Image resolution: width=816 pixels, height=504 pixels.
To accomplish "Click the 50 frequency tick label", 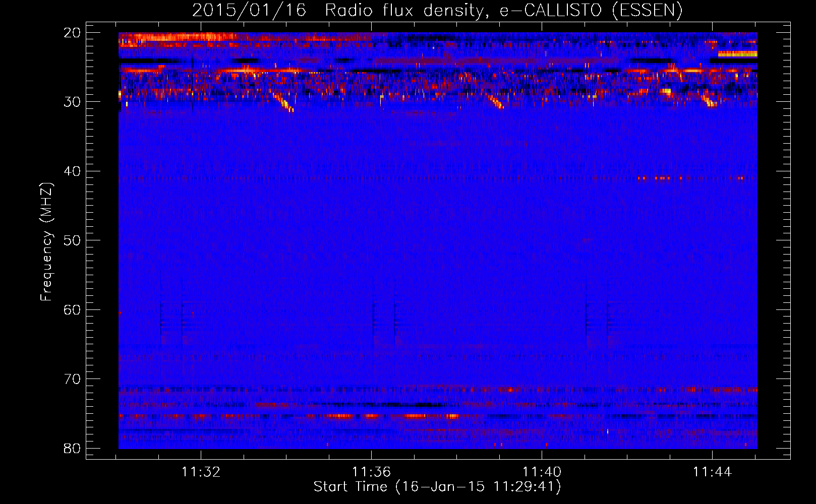I will pyautogui.click(x=73, y=240).
